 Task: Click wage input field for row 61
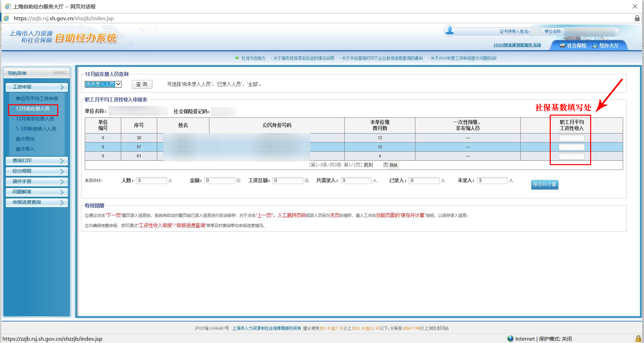572,156
